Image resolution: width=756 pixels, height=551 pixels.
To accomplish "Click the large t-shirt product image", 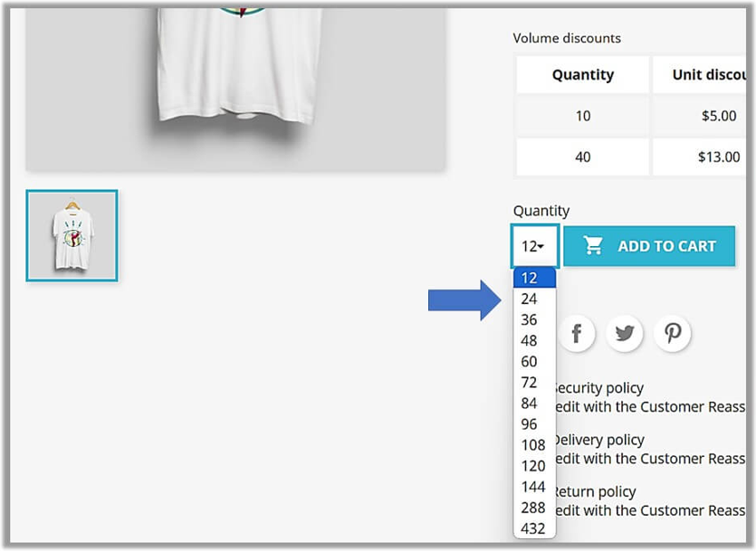I will pyautogui.click(x=235, y=81).
